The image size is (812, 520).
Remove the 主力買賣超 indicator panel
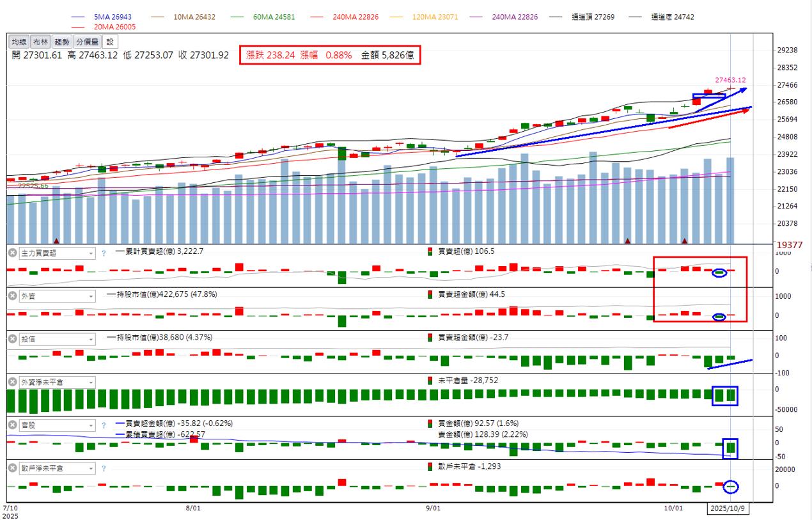(12, 253)
